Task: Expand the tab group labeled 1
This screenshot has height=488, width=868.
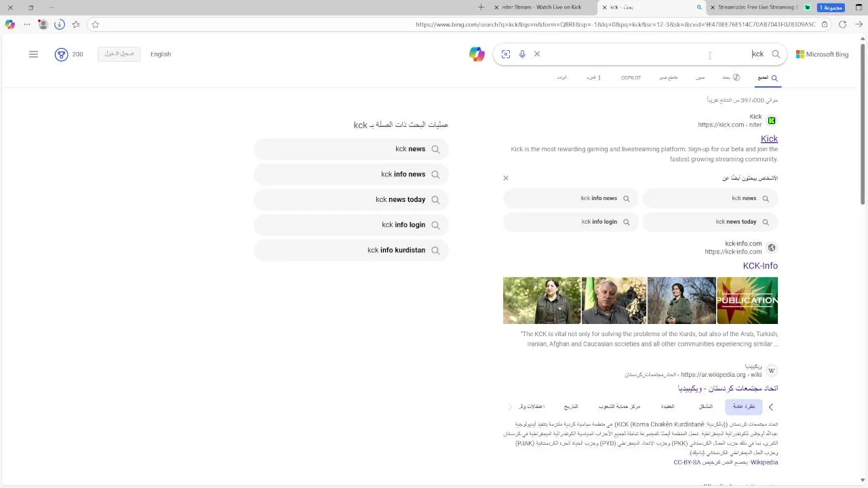Action: tap(831, 7)
